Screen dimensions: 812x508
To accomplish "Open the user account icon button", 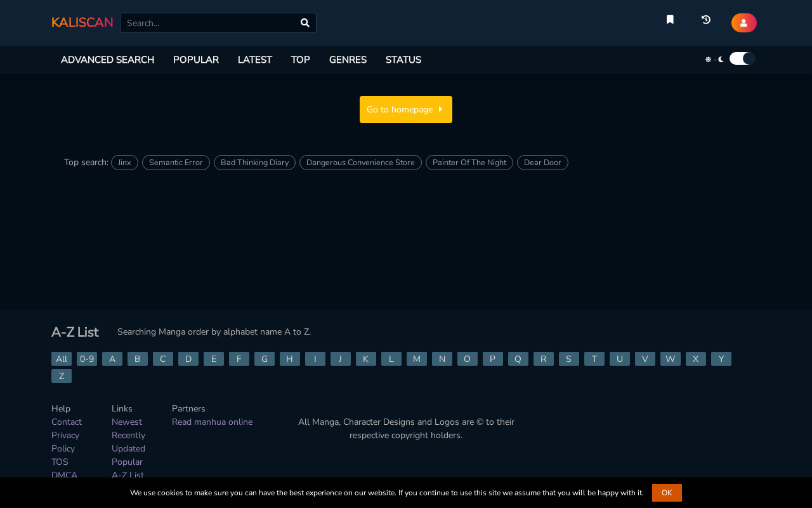I will 744,23.
